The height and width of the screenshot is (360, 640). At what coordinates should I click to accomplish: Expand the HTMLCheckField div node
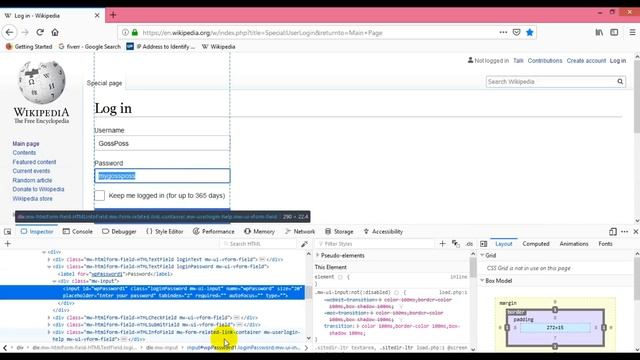49,318
